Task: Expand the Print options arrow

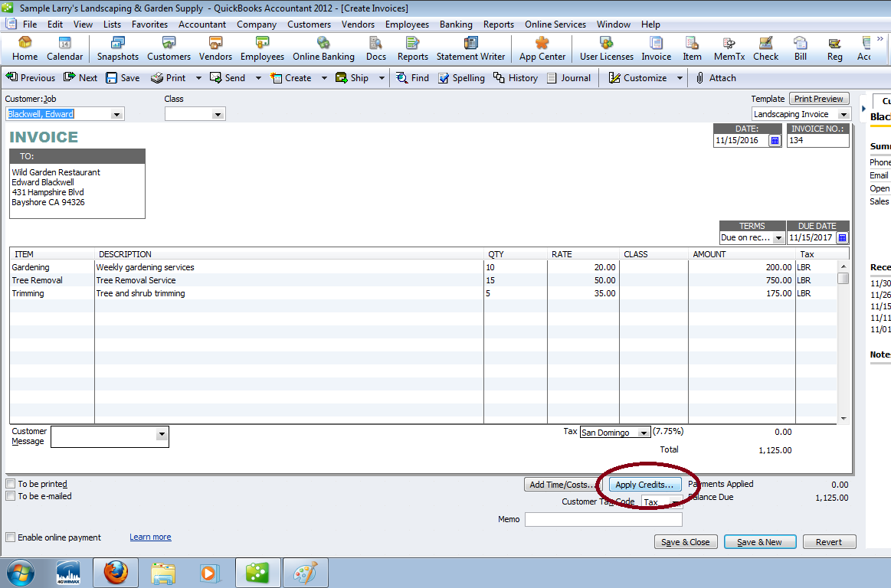Action: click(198, 78)
